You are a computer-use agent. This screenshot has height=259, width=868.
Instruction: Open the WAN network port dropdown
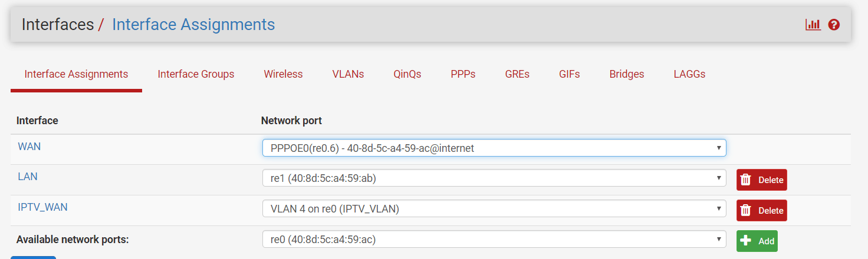(x=494, y=148)
